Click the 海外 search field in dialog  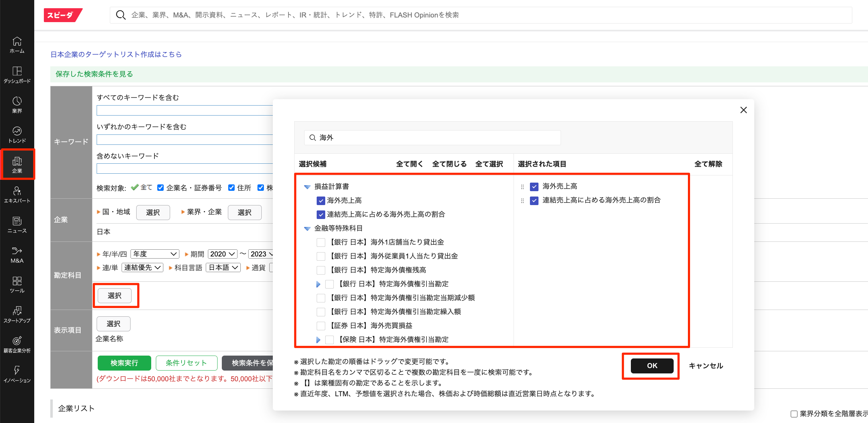[432, 138]
